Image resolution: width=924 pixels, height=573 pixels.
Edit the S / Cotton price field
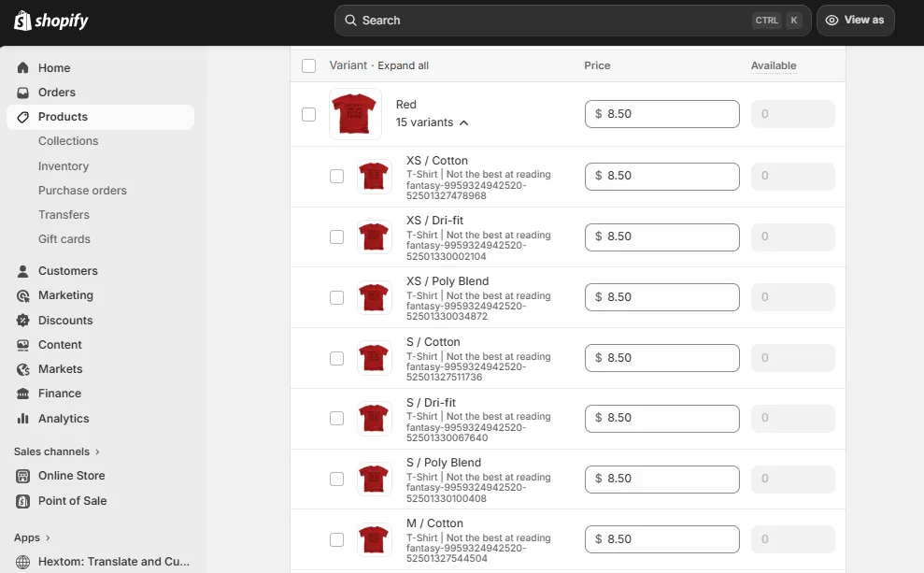662,358
